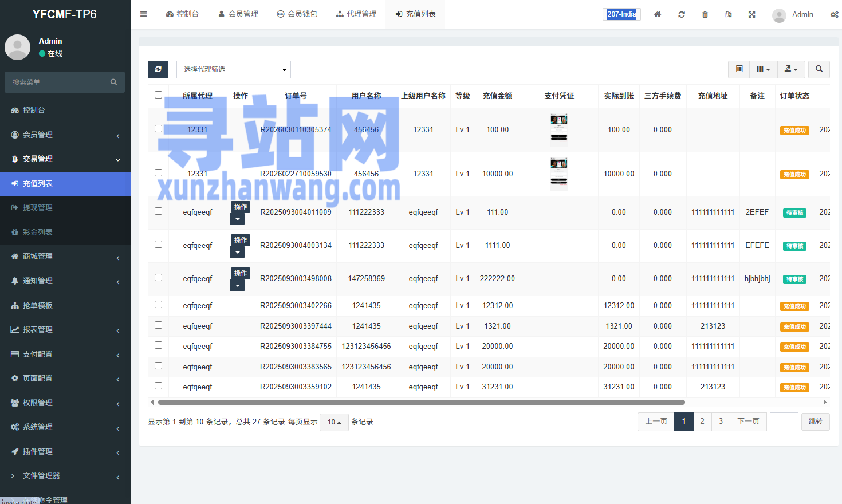
Task: Click the home icon in top bar
Action: pyautogui.click(x=658, y=14)
